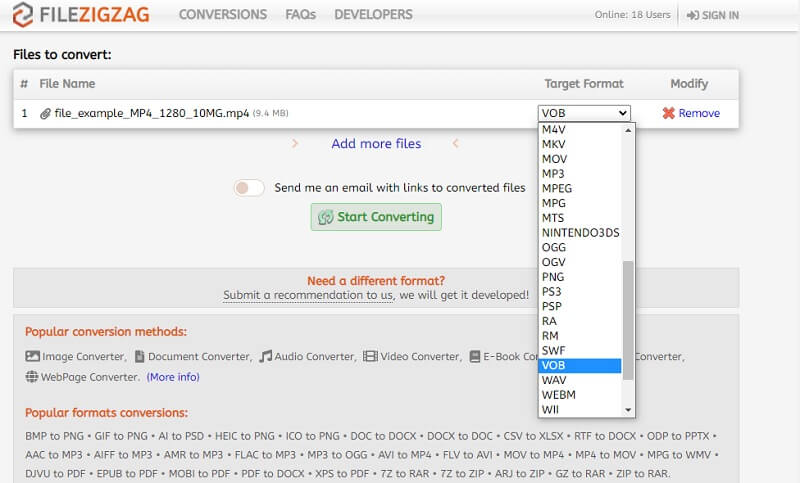This screenshot has width=800, height=483.
Task: Open the FAQs page
Action: [301, 15]
